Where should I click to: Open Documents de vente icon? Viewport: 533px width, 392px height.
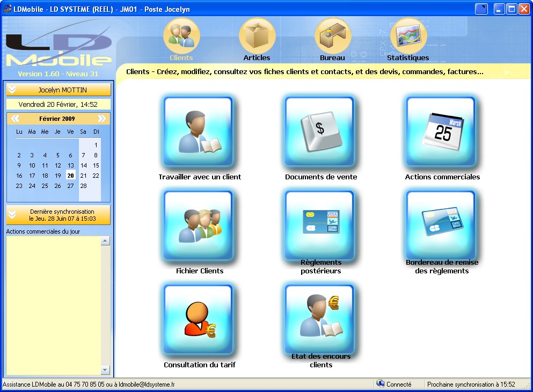pos(319,131)
